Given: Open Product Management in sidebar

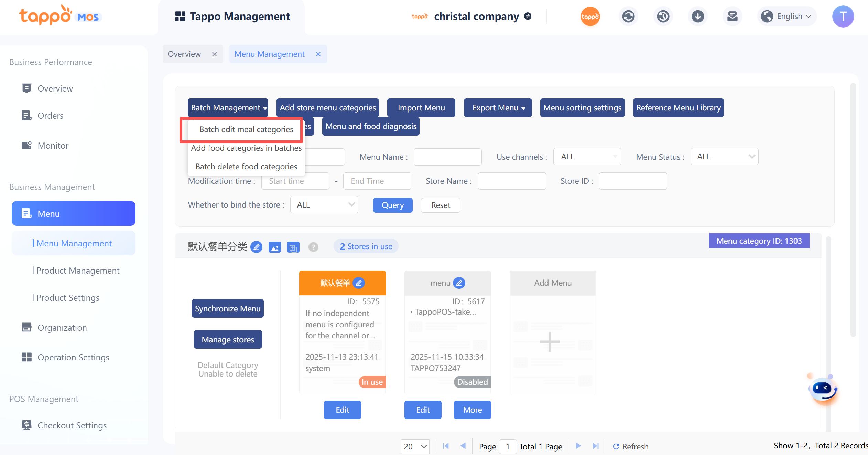Looking at the screenshot, I should (x=78, y=271).
